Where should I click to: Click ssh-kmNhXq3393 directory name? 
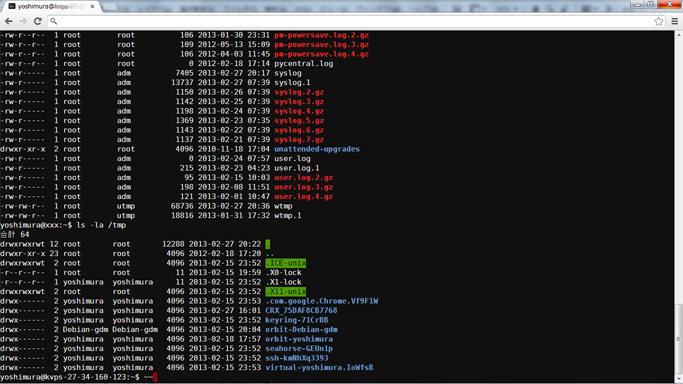[x=297, y=358]
